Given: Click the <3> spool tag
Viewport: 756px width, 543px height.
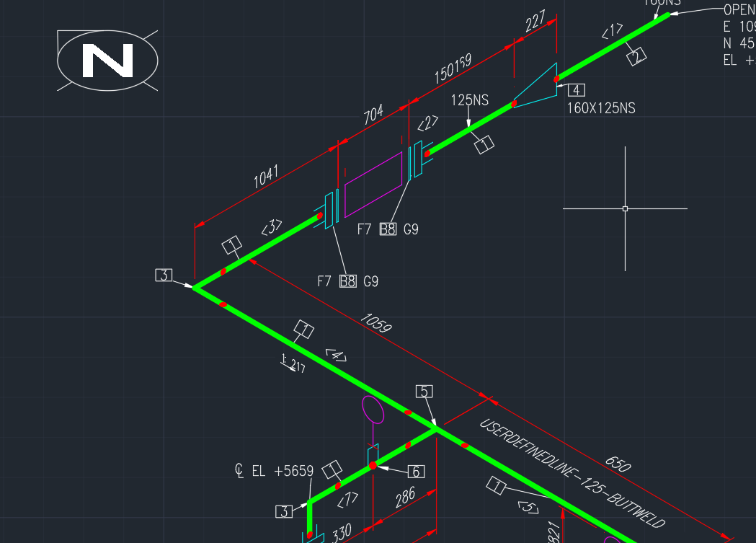Looking at the screenshot, I should 272,226.
